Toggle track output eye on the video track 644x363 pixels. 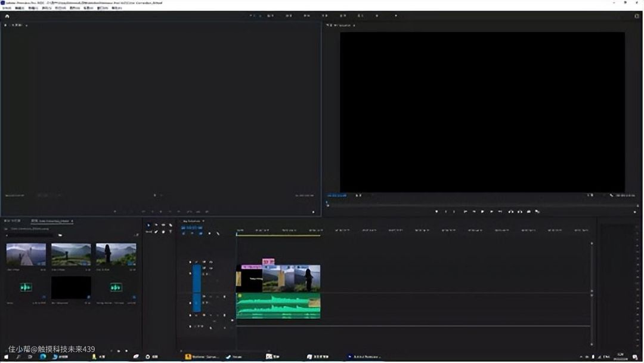pos(210,268)
